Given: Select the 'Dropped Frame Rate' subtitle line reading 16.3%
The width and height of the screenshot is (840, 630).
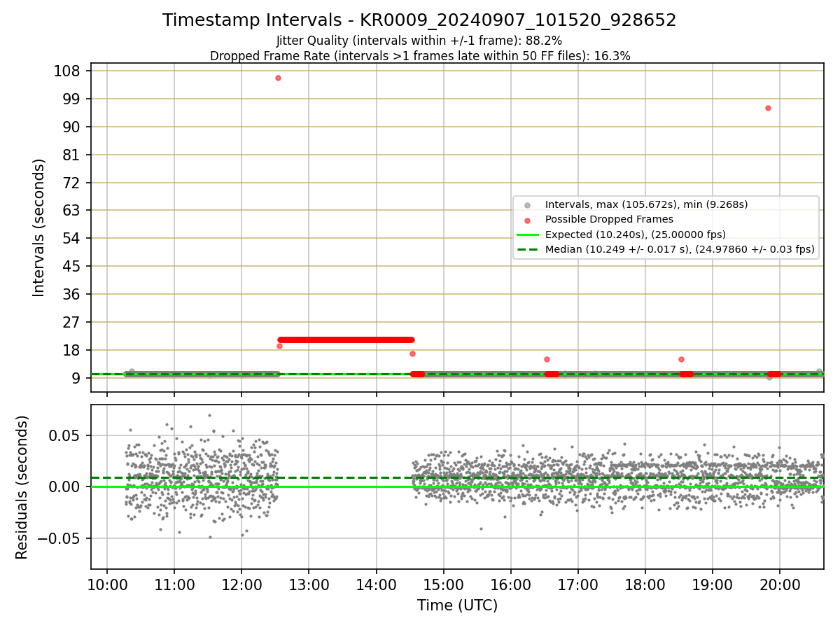Looking at the screenshot, I should tap(420, 56).
